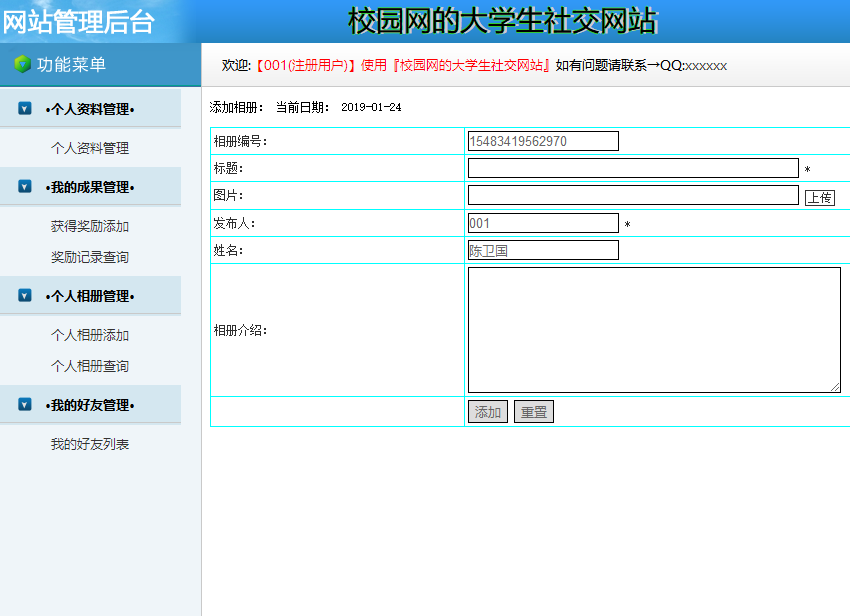This screenshot has width=850, height=616.
Task: Click the 校园网的大学生社交网站 banner title
Action: pos(502,21)
